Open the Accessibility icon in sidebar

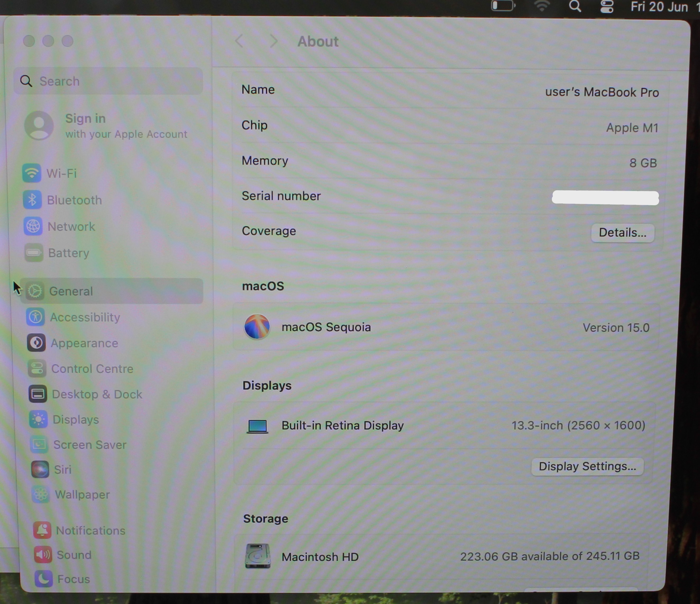pos(35,317)
